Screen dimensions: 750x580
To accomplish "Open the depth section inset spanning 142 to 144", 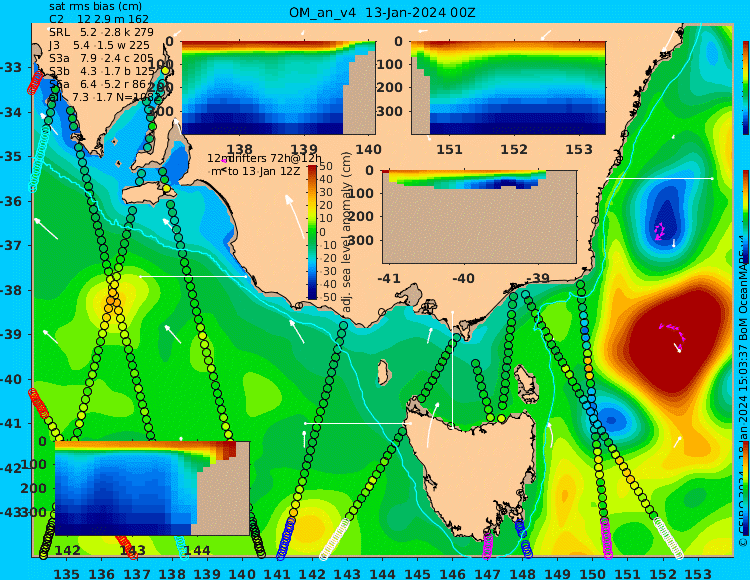I will [152, 488].
